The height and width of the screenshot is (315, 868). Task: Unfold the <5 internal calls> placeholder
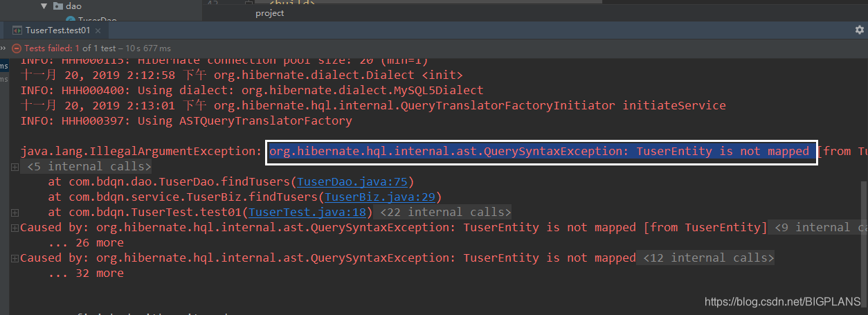click(86, 166)
